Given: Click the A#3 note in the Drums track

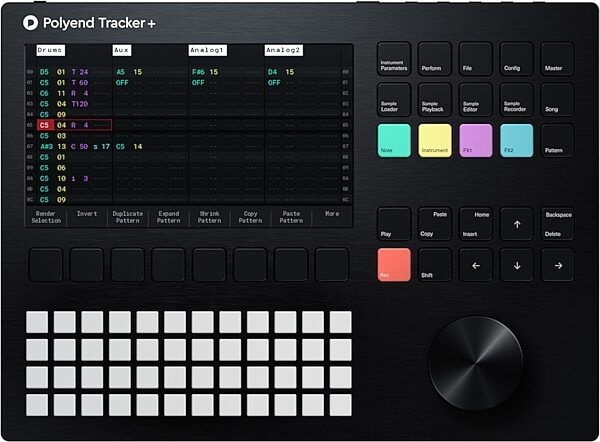Looking at the screenshot, I should click(x=47, y=147).
